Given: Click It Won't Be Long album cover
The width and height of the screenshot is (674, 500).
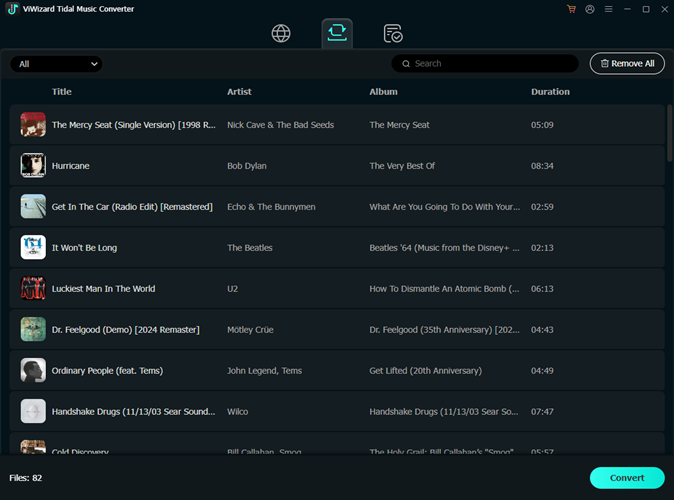Looking at the screenshot, I should point(33,247).
